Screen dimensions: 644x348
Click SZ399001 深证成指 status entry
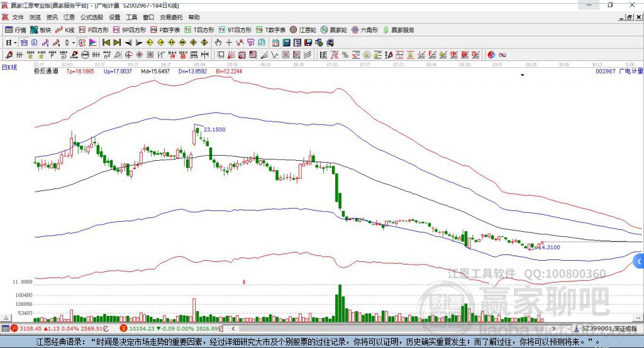606,329
